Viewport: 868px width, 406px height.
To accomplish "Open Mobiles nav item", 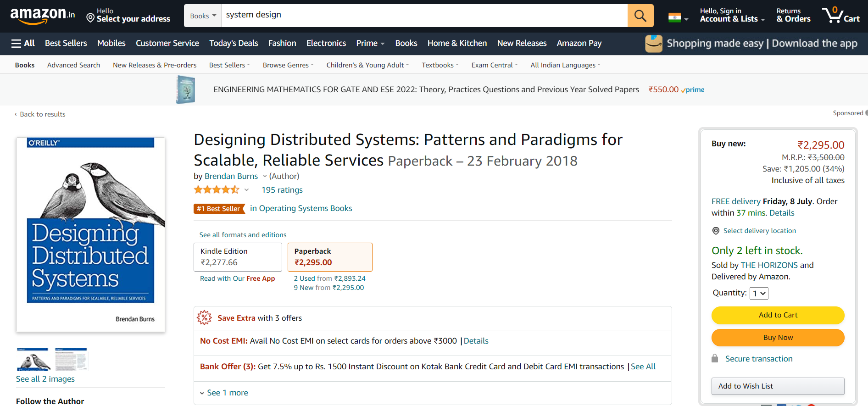I will coord(111,43).
